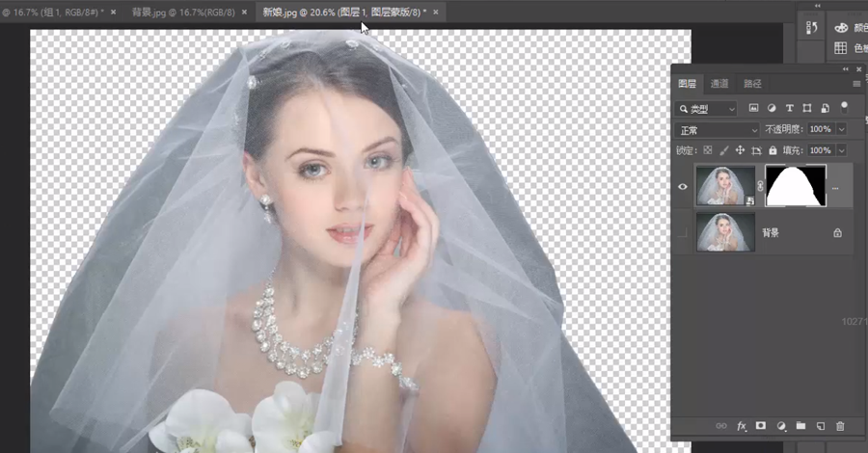This screenshot has height=453, width=868.
Task: Click the 填充 fill value field
Action: click(x=820, y=150)
